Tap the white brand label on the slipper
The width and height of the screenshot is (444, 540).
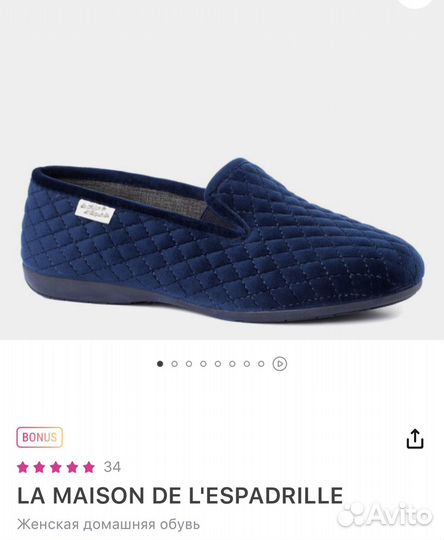tap(95, 209)
